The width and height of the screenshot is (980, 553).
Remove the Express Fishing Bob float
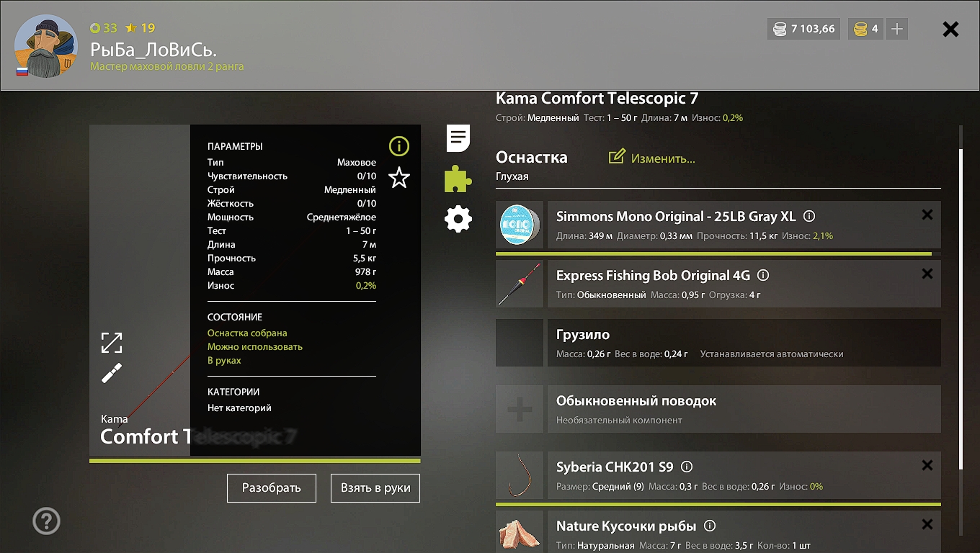pos(927,274)
